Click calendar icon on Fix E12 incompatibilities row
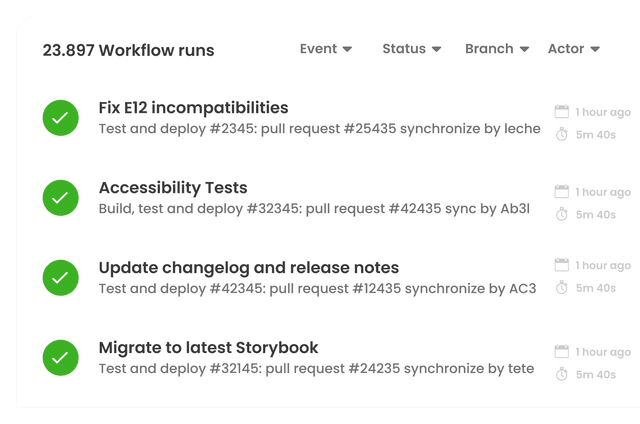640x424 pixels. (561, 112)
